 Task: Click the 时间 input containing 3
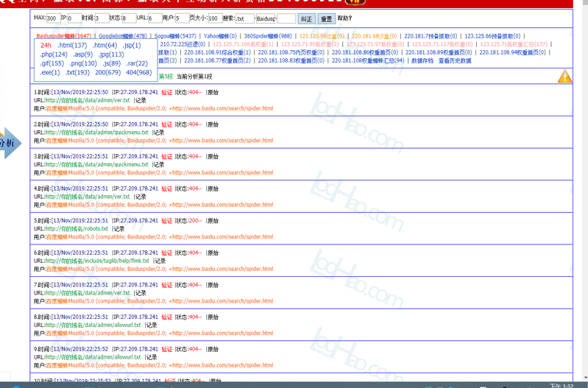coord(102,18)
